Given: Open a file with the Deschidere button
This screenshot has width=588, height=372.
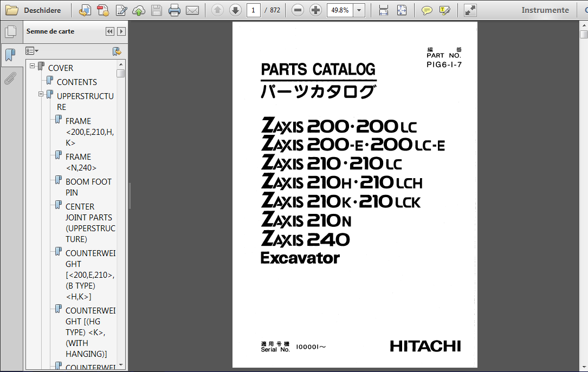Looking at the screenshot, I should 33,10.
